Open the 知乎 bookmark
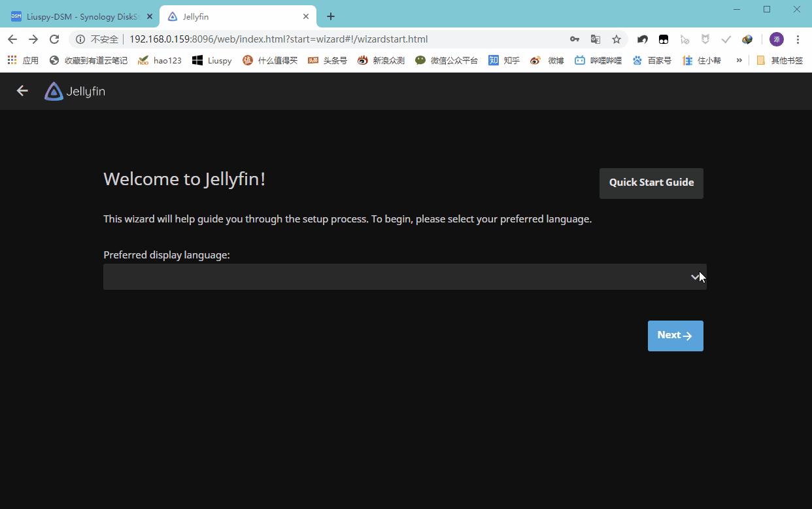The width and height of the screenshot is (812, 509). pos(504,60)
